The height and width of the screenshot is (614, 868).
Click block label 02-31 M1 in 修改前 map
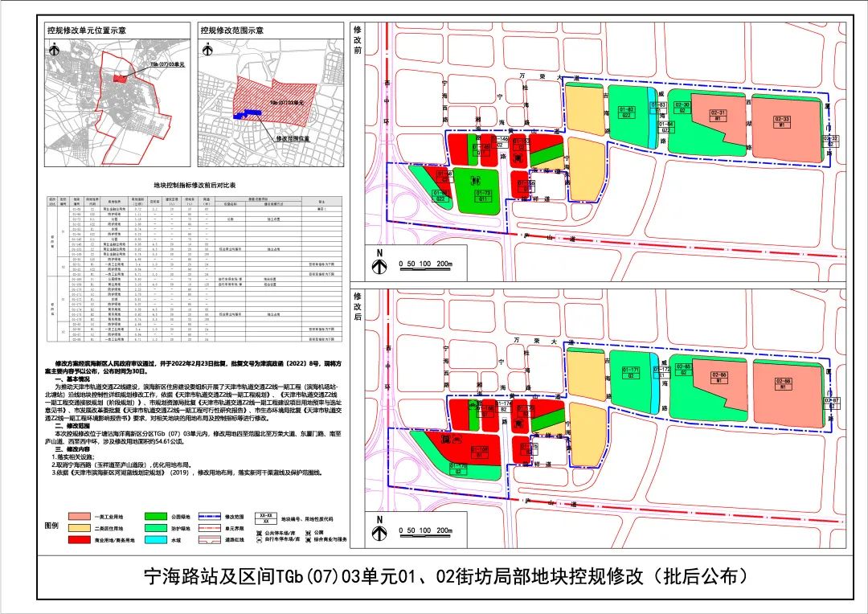[x=718, y=116]
